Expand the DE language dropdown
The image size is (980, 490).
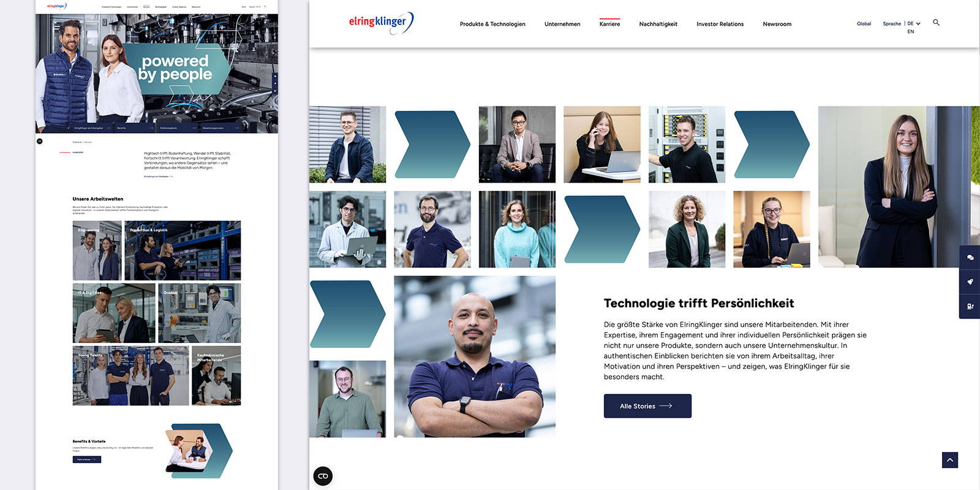coord(914,24)
